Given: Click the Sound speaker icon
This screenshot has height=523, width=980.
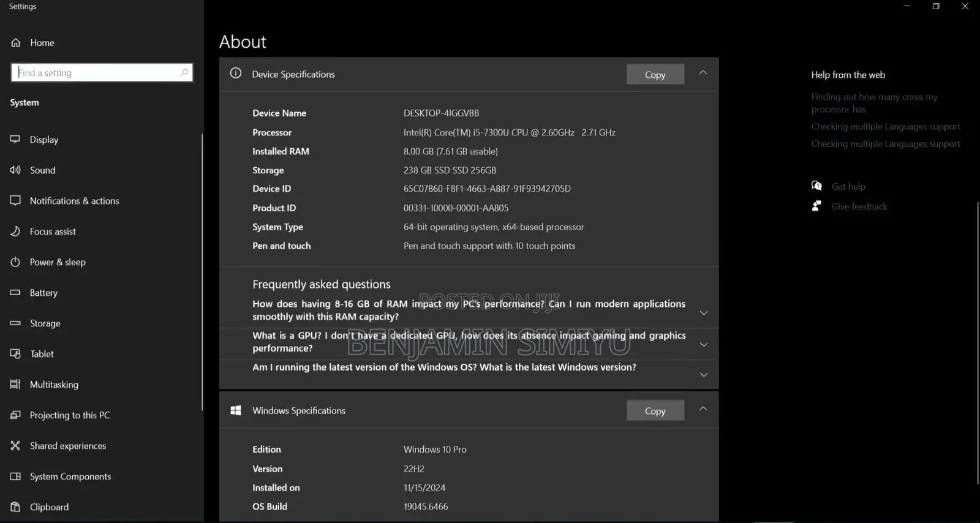Looking at the screenshot, I should 15,170.
